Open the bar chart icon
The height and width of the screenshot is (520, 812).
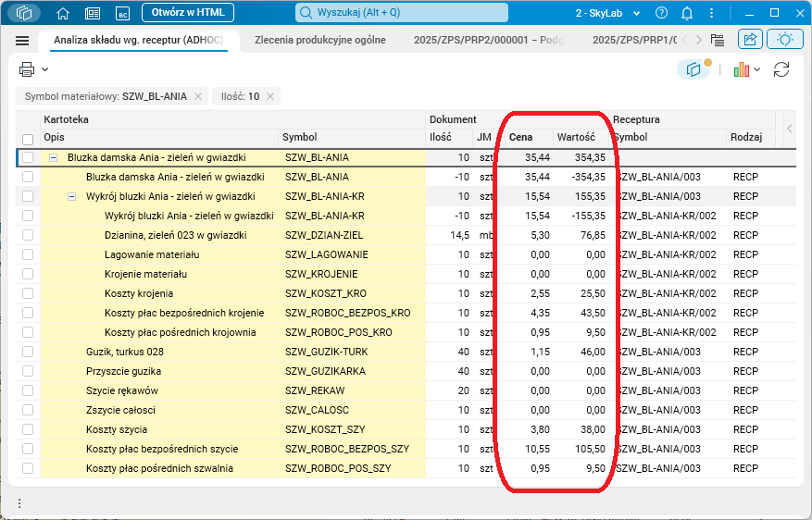(741, 69)
